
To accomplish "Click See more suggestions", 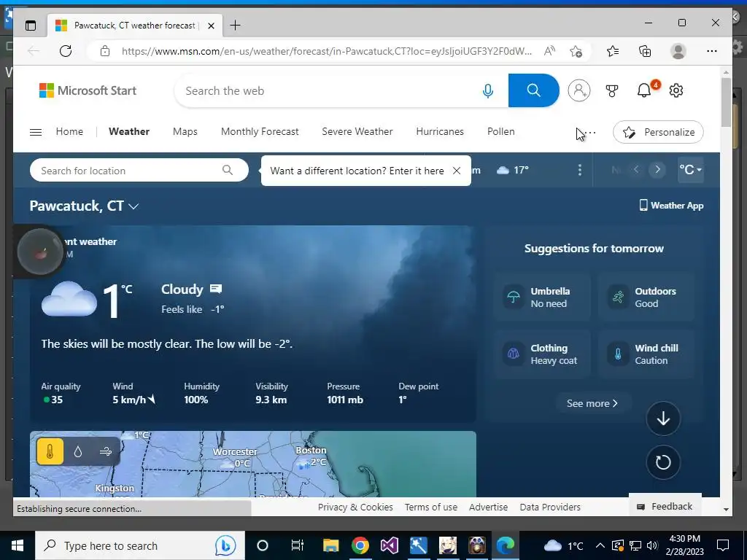I will tap(592, 403).
